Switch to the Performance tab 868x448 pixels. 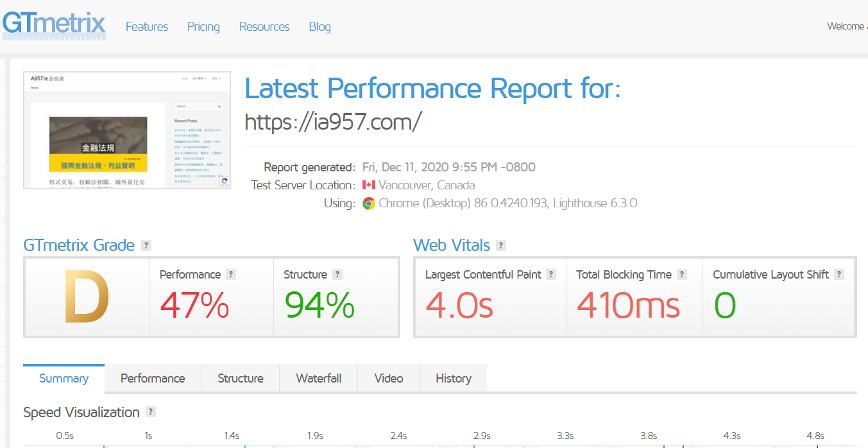[x=153, y=378]
